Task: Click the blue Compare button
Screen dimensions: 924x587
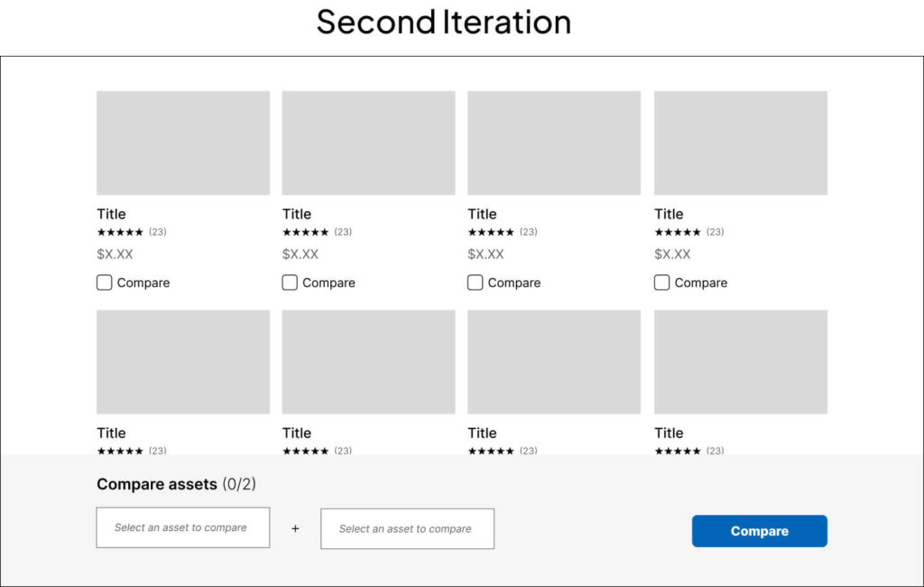Action: (x=759, y=531)
